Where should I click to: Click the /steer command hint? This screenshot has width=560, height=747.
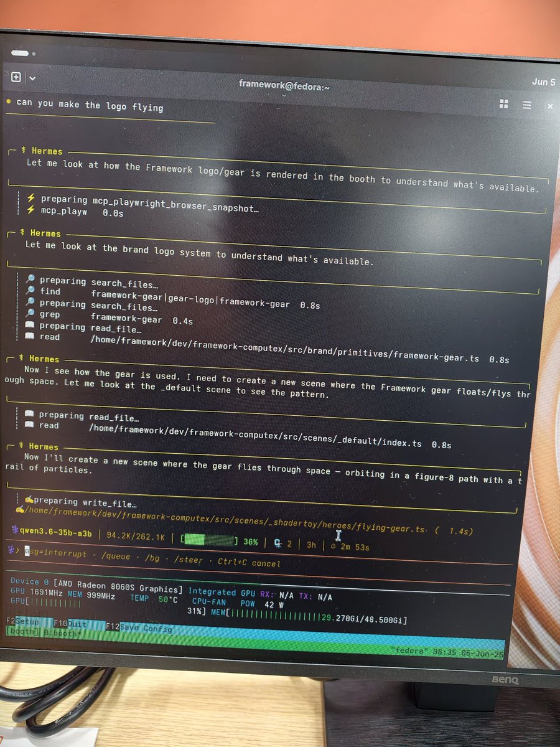point(188,560)
